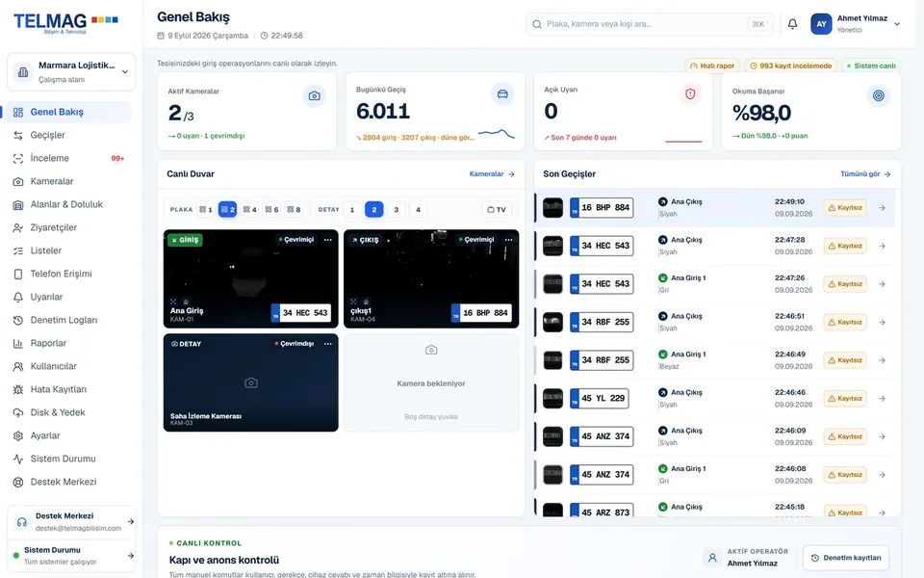The image size is (924, 578).
Task: Open İnceleme in the sidebar
Action: 69,158
